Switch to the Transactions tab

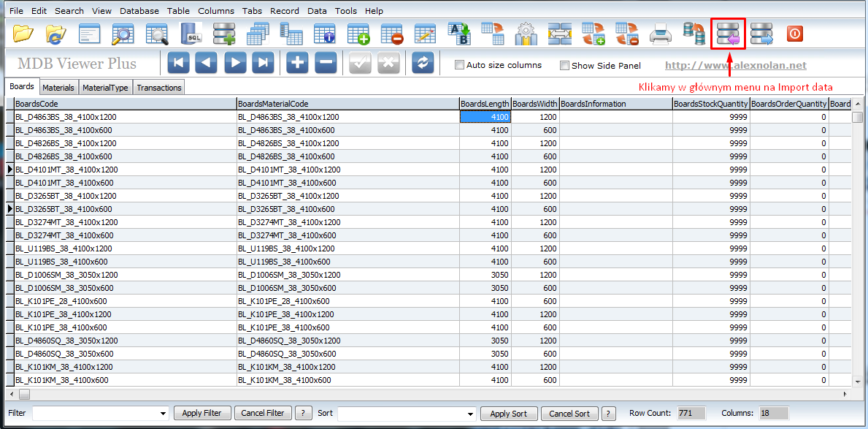(159, 88)
